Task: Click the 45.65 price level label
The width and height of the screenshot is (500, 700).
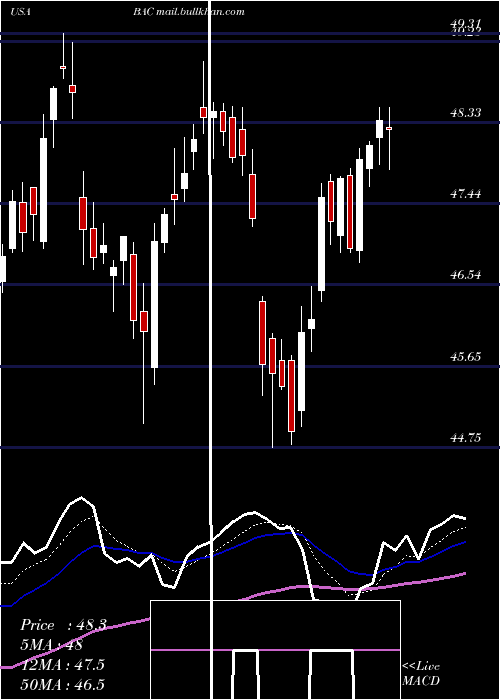Action: (x=466, y=357)
